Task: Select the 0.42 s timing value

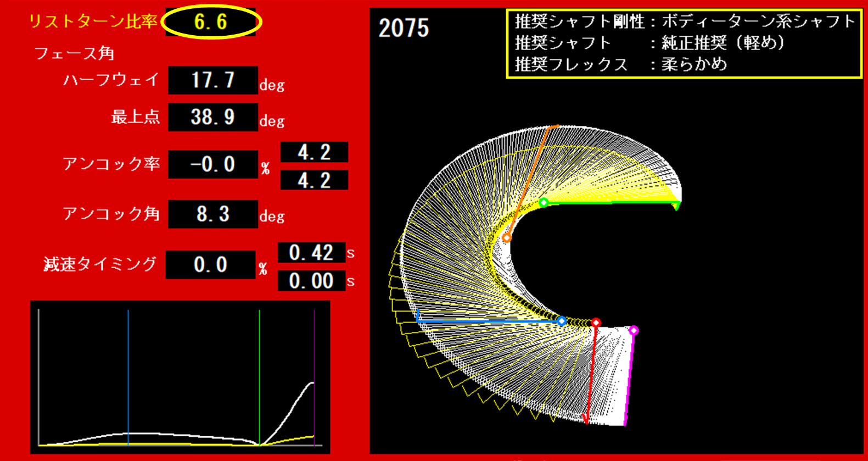Action: pyautogui.click(x=311, y=252)
